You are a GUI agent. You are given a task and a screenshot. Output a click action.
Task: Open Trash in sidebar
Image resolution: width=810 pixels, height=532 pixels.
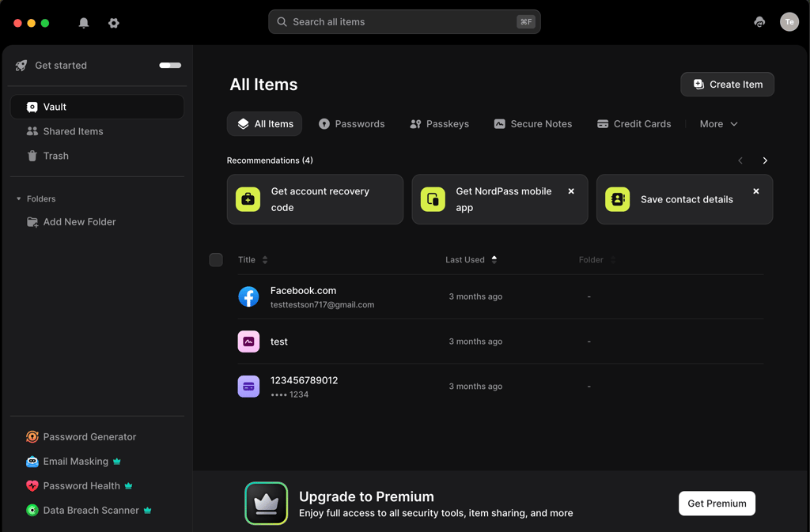tap(97, 156)
